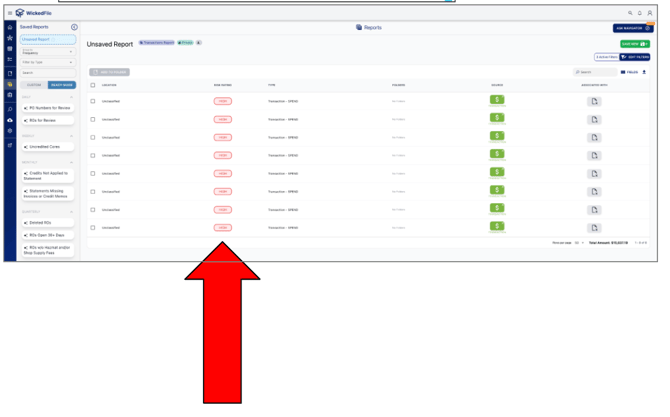Open the table list icon in sidebar

[x=10, y=49]
